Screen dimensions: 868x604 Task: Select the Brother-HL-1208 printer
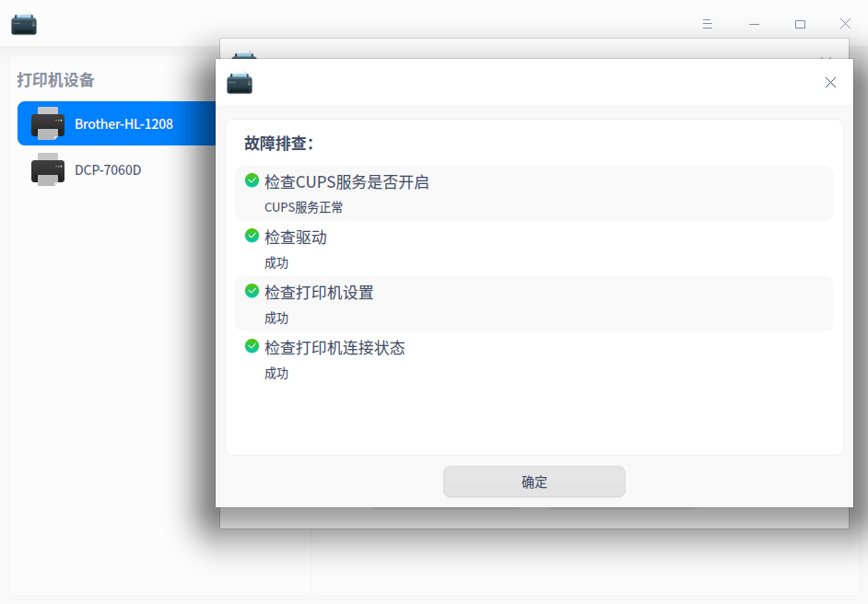[x=123, y=123]
